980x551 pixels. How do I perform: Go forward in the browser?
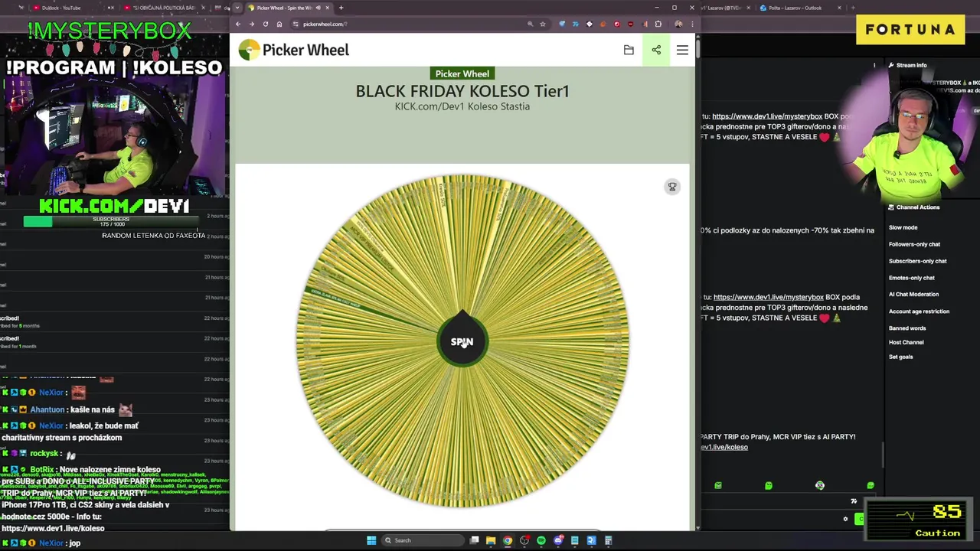(x=251, y=24)
